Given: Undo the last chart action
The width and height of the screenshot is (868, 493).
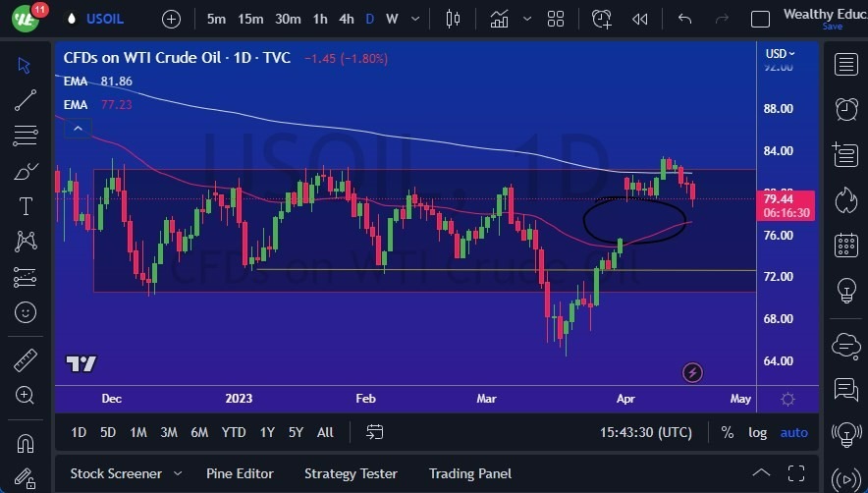Looking at the screenshot, I should [x=684, y=20].
